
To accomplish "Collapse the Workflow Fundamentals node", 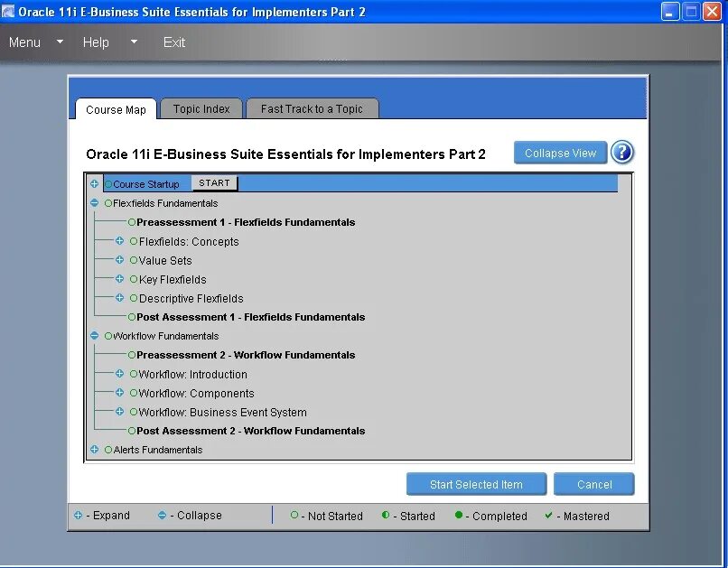I will pyautogui.click(x=95, y=336).
